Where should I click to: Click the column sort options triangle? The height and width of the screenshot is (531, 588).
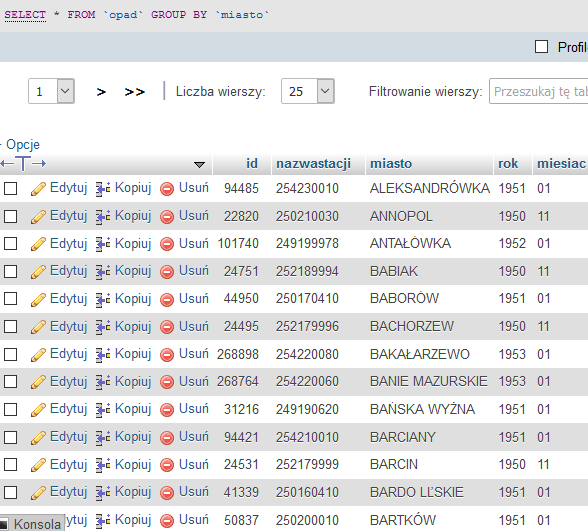[199, 165]
